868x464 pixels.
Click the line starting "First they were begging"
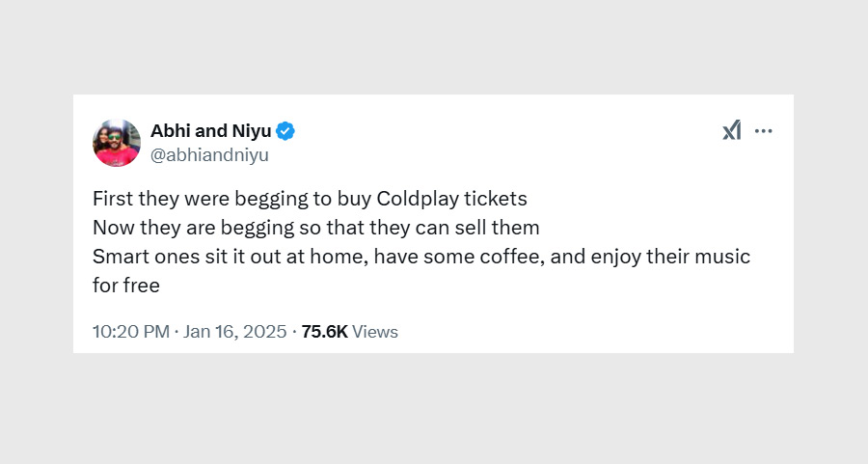[310, 200]
